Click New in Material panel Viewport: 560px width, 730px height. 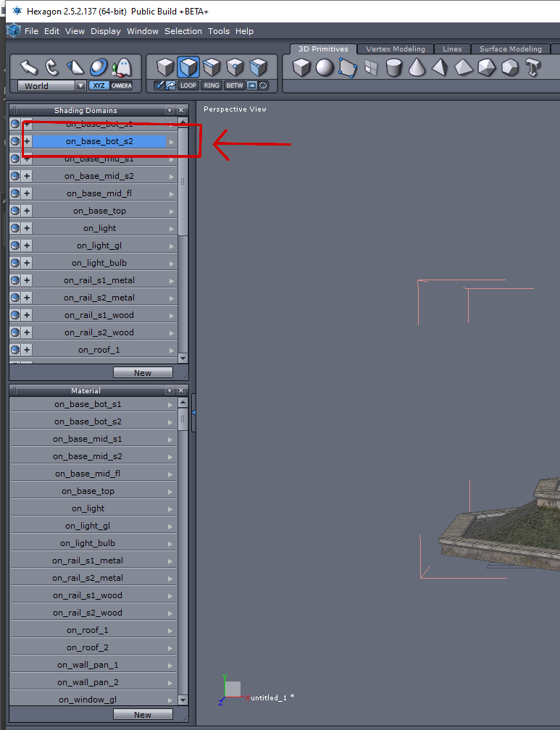[143, 714]
